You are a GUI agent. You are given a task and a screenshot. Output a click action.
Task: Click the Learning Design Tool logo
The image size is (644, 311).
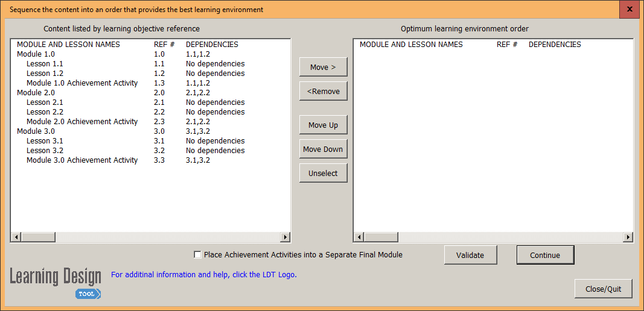coord(56,283)
